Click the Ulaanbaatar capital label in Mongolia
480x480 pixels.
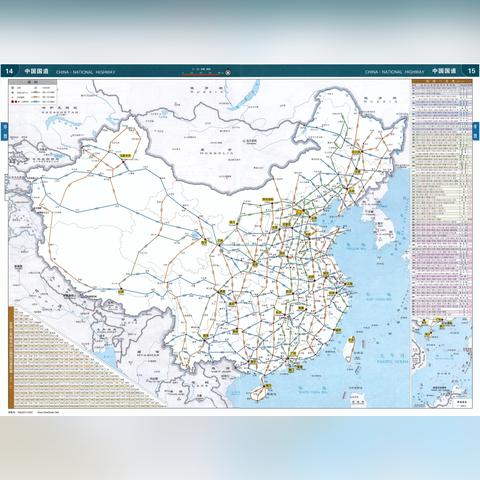251,142
